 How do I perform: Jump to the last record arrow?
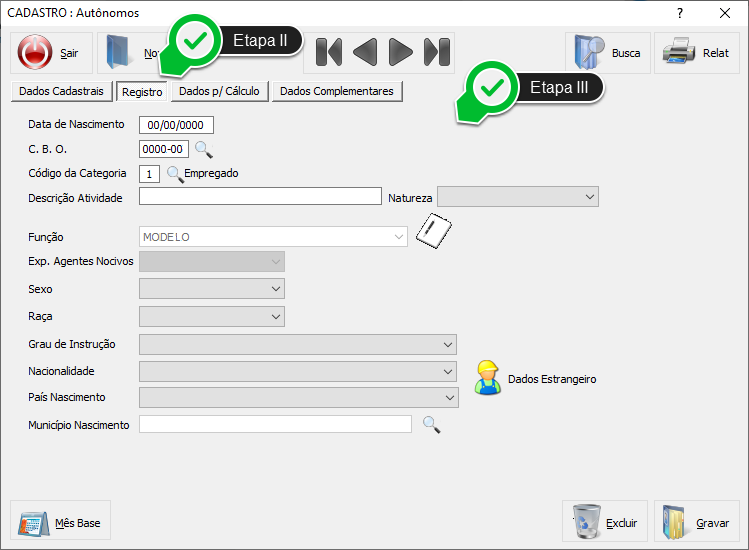point(437,52)
